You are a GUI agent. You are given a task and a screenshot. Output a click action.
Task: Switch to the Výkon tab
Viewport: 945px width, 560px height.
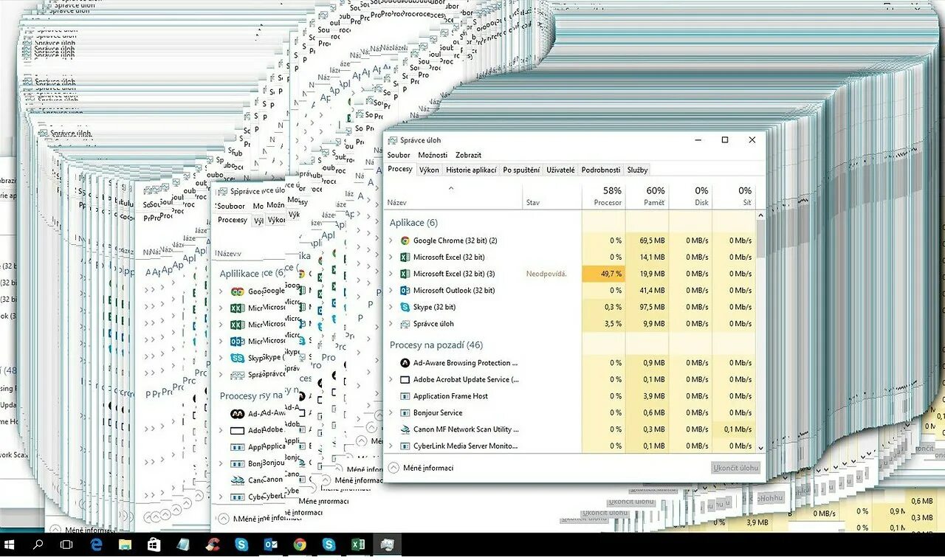tap(429, 170)
